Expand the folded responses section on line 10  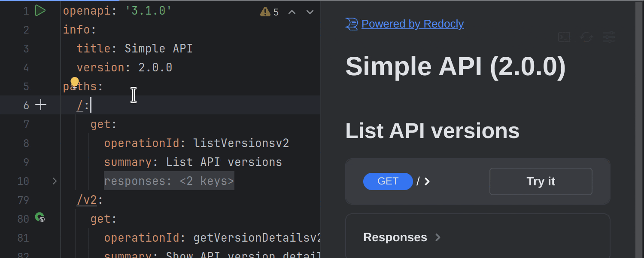(55, 181)
